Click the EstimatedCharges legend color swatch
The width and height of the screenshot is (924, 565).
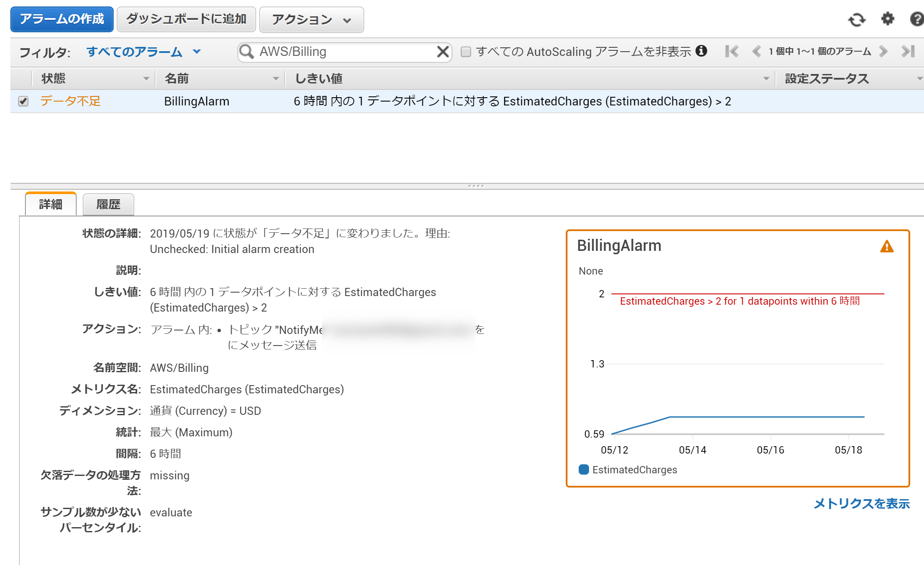click(584, 469)
